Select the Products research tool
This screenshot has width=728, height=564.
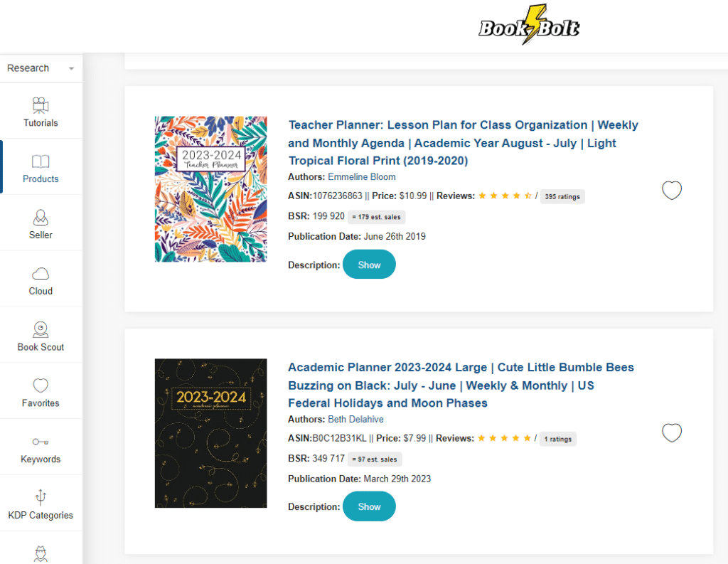41,167
